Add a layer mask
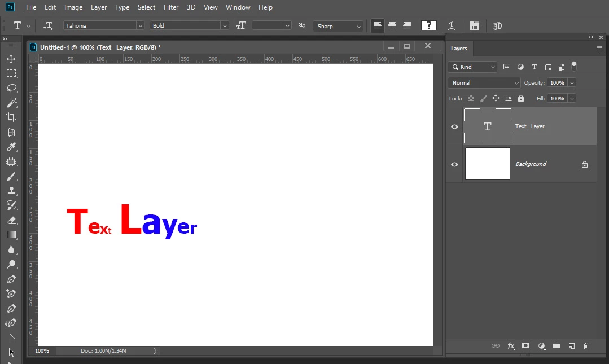The width and height of the screenshot is (609, 364). [525, 346]
